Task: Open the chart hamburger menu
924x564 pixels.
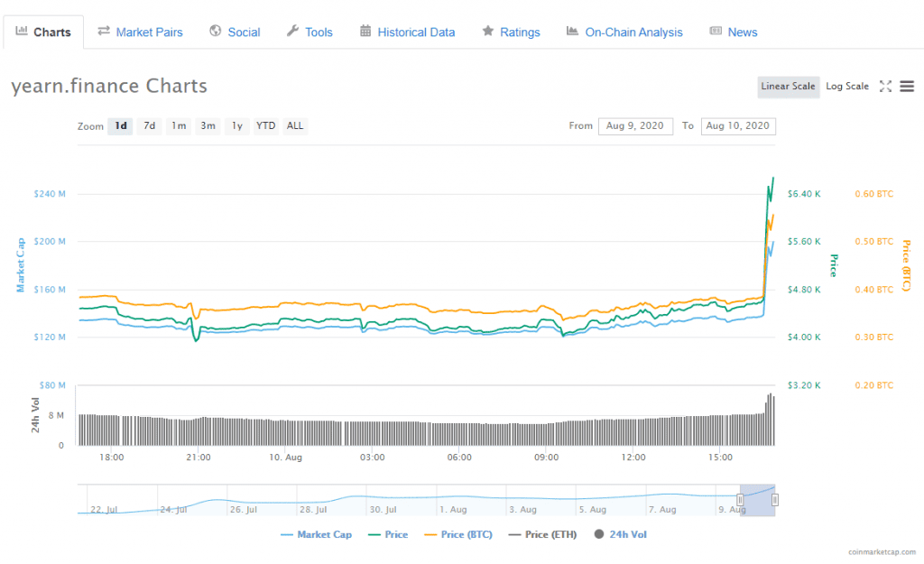Action: tap(907, 86)
